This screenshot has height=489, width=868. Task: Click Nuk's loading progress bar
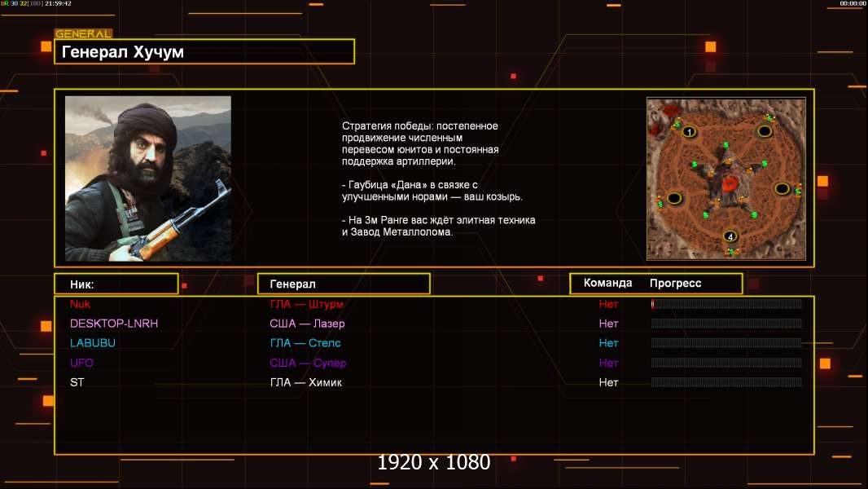click(x=726, y=303)
